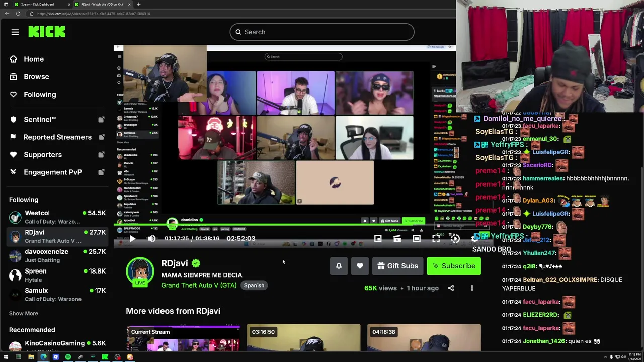The image size is (644, 362).
Task: Open Samulx channel in Following list
Action: (57, 295)
